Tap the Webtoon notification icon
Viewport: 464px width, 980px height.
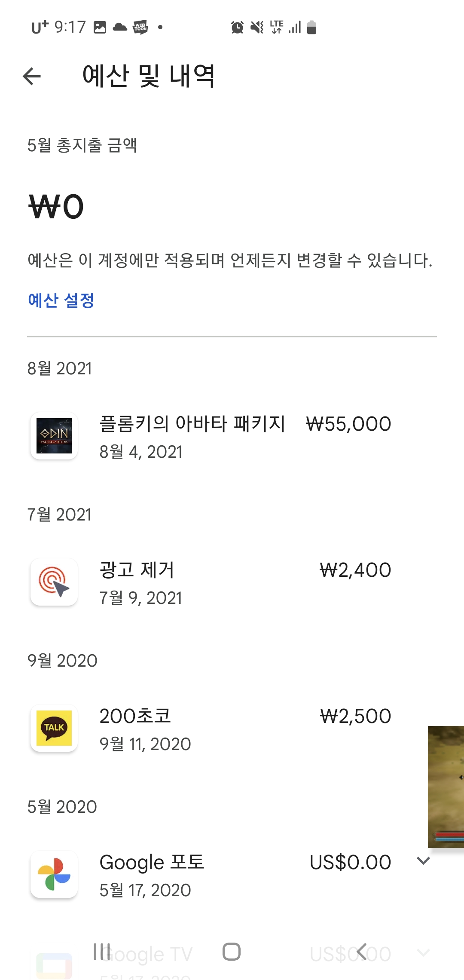tap(140, 27)
